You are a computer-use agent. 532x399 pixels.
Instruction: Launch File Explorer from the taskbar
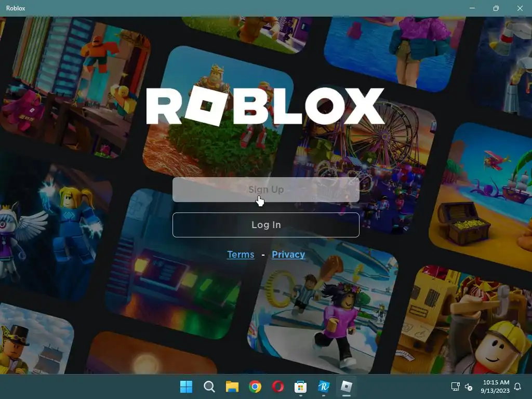click(232, 387)
